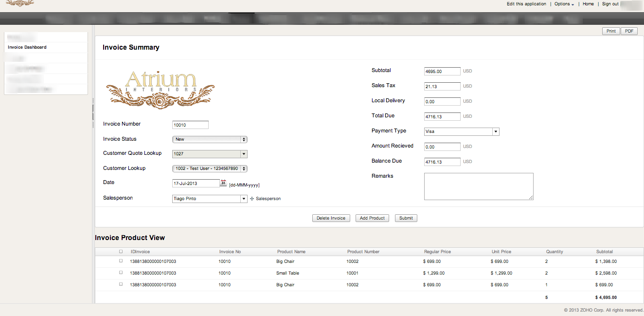Submit the invoice using the Submit button
644x316 pixels.
(406, 218)
